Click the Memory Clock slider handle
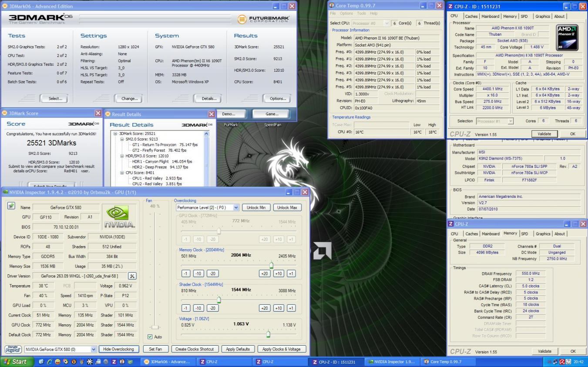 (x=271, y=265)
